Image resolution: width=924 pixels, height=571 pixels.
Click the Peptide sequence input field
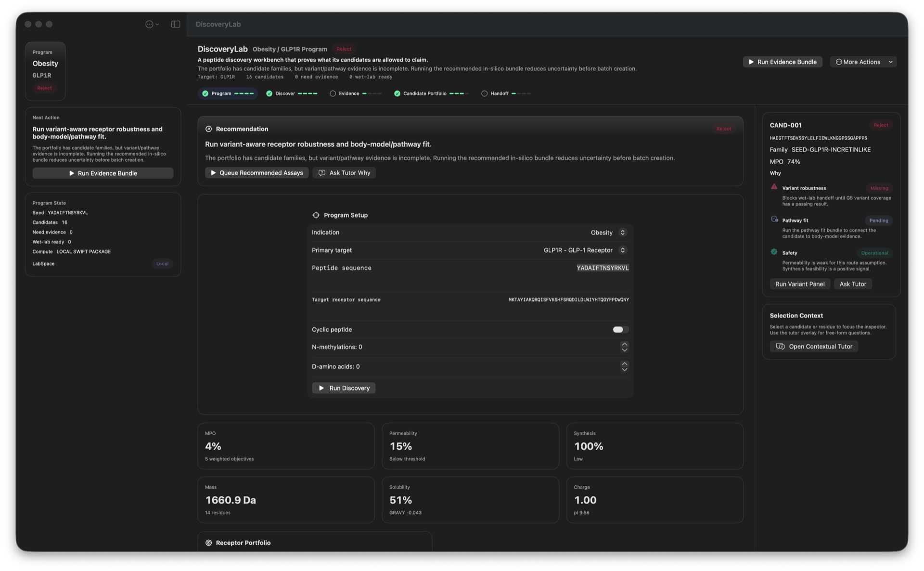[470, 268]
